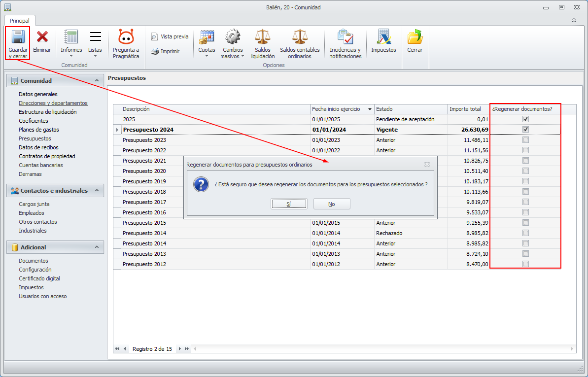
Task: Open Cuentas bancarias link
Action: pos(41,165)
